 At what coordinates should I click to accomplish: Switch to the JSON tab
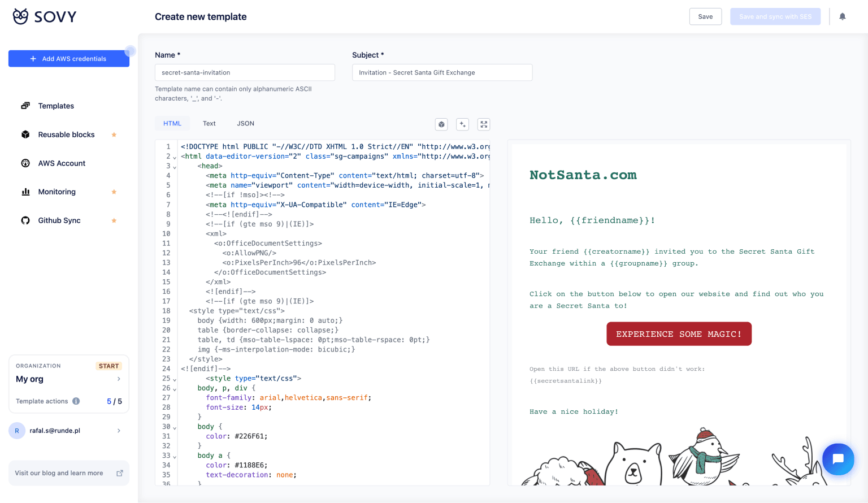coord(245,124)
